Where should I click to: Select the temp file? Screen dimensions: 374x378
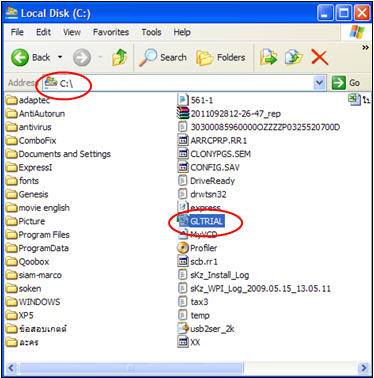[194, 315]
